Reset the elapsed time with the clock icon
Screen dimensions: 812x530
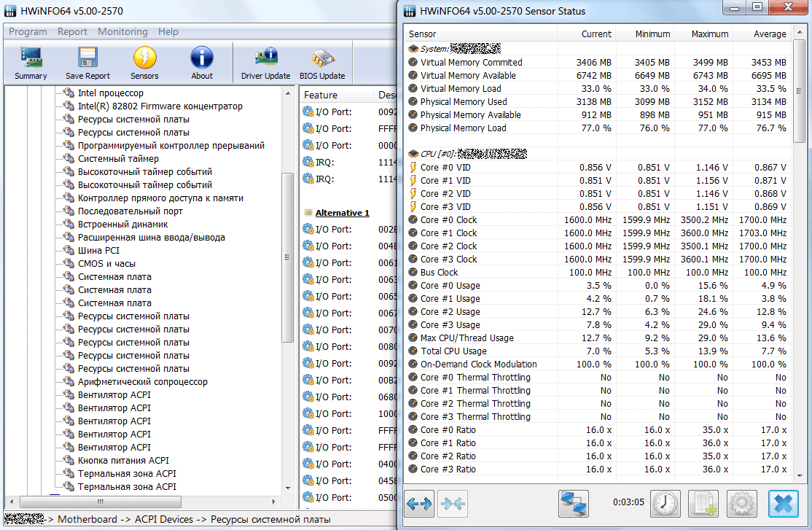pos(665,503)
